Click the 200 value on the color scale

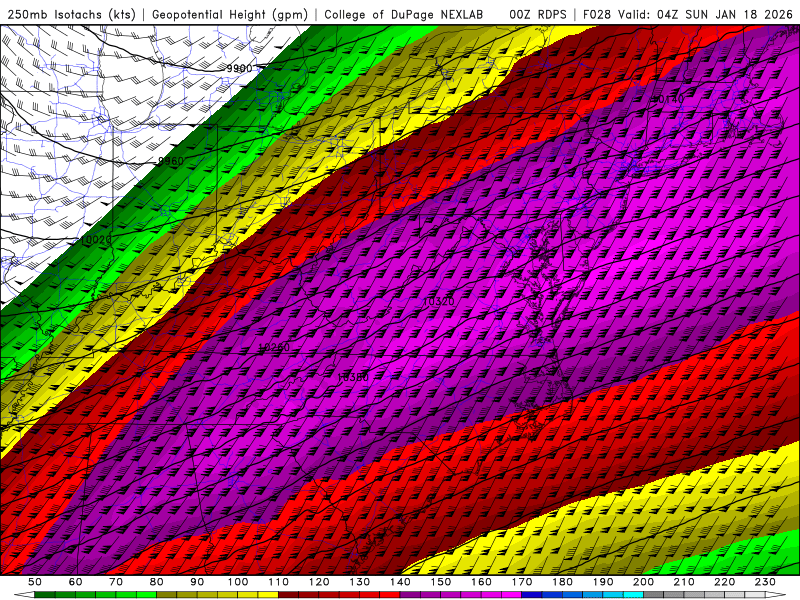(x=644, y=582)
